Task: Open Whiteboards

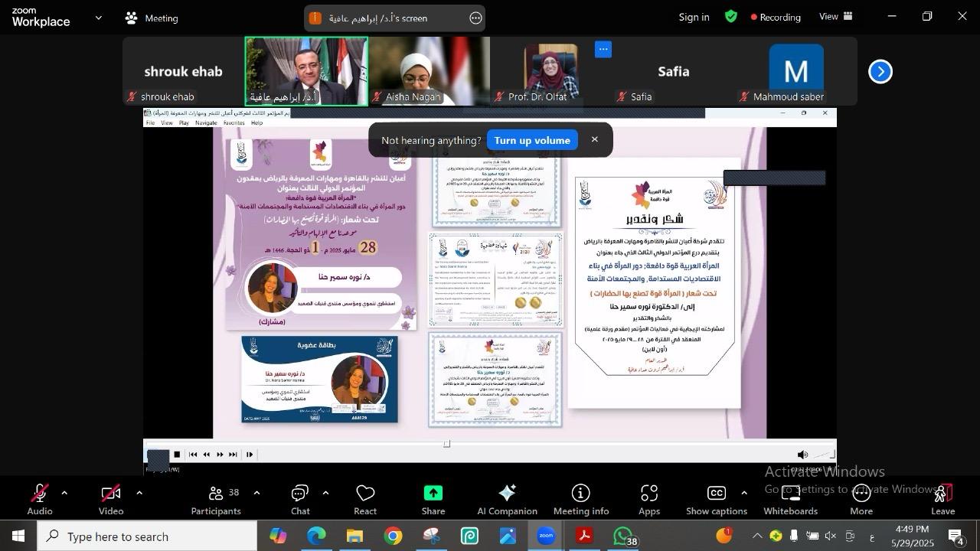Action: pyautogui.click(x=790, y=499)
